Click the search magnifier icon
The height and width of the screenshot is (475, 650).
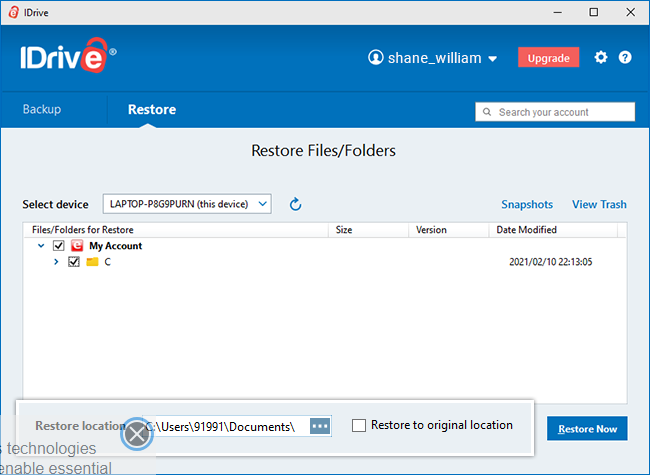click(x=487, y=112)
